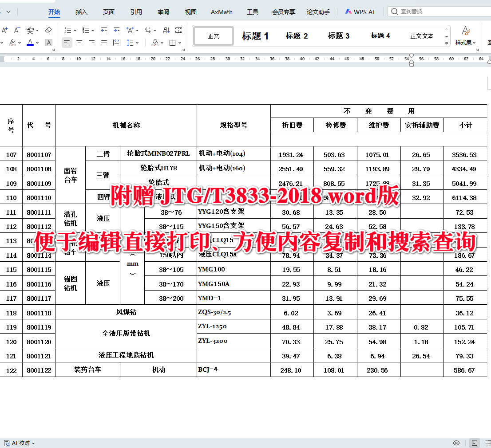
Task: Open the 页面 (Page) tab
Action: pyautogui.click(x=109, y=12)
